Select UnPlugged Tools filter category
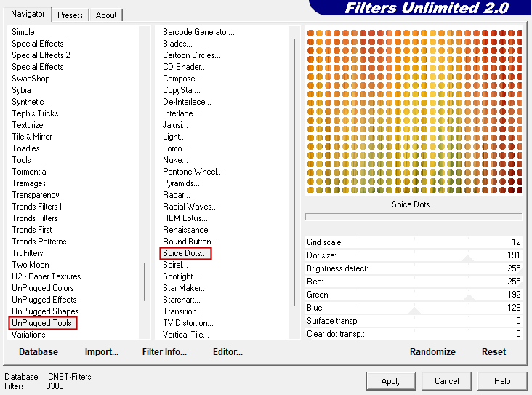This screenshot has height=395, width=532. [44, 323]
